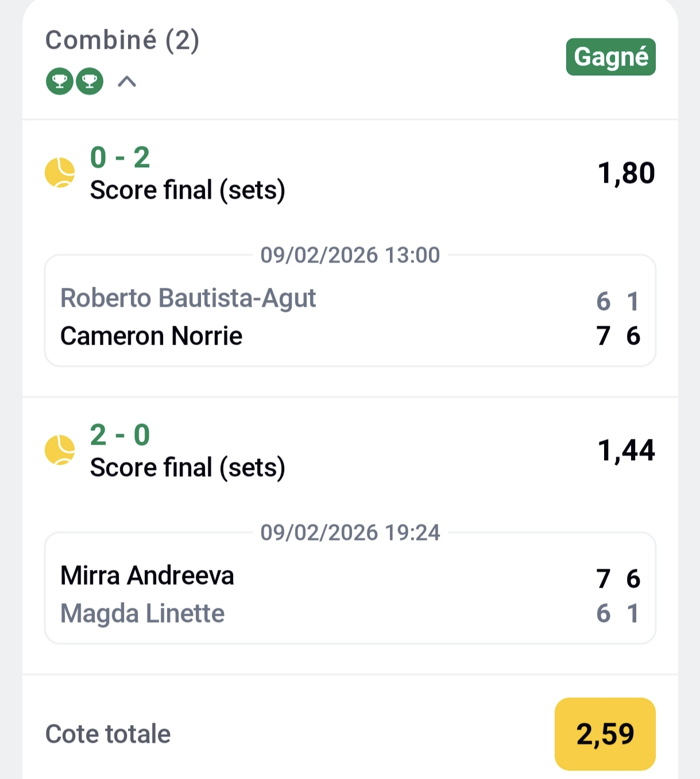Click the first green trophy icon
Image resolution: width=700 pixels, height=779 pixels.
[x=60, y=81]
